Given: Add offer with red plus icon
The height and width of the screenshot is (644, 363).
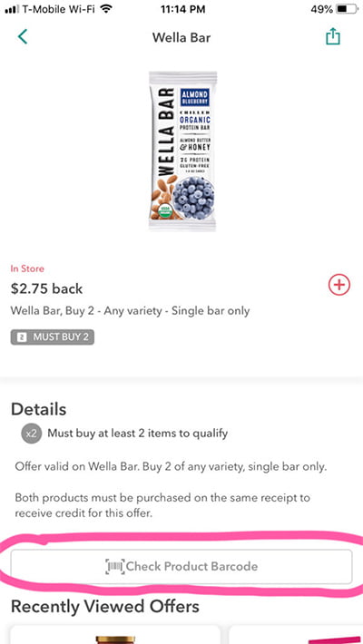Looking at the screenshot, I should (339, 285).
